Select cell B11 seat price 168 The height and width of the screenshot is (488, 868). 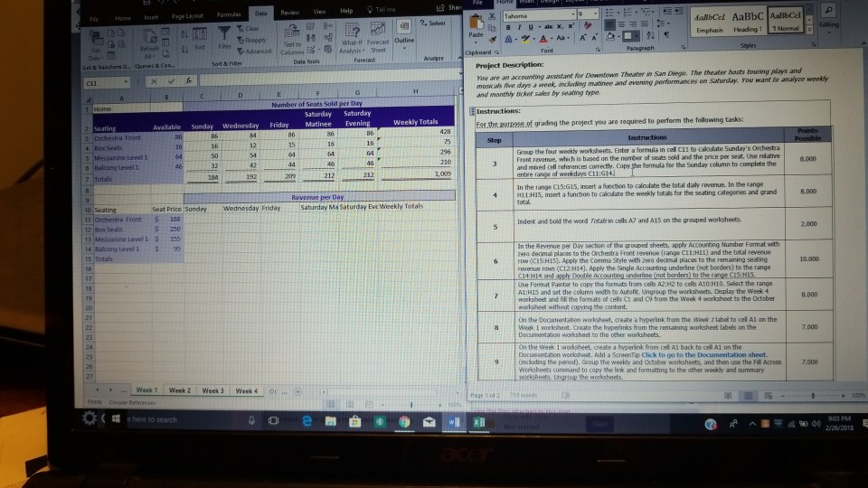166,219
